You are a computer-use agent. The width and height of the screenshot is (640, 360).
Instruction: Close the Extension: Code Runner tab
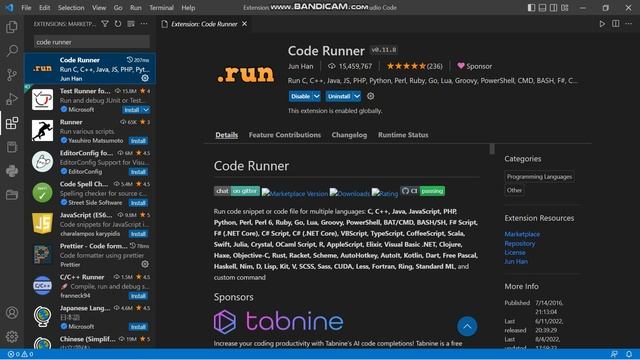(x=244, y=24)
